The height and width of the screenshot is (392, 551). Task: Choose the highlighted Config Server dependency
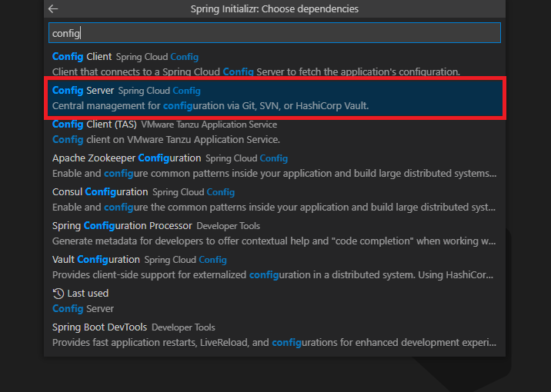[x=275, y=98]
